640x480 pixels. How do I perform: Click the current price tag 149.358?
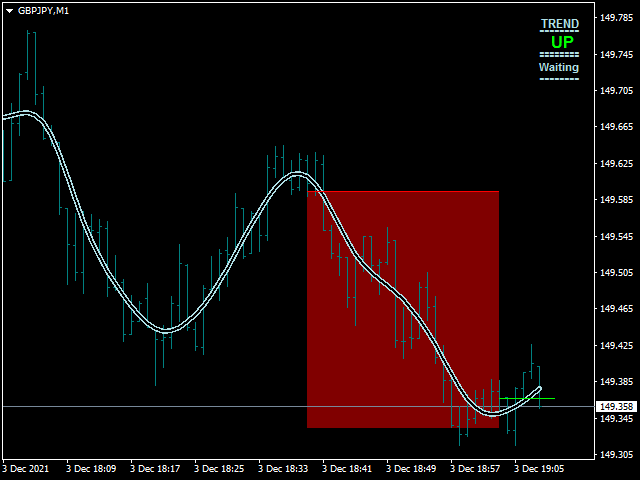615,407
